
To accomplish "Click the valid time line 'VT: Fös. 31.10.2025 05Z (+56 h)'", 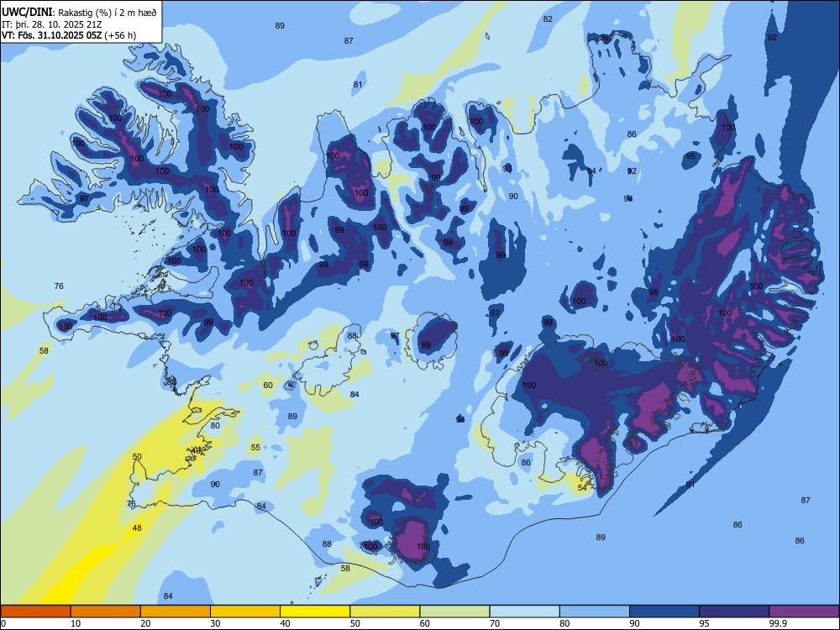I will click(x=69, y=35).
